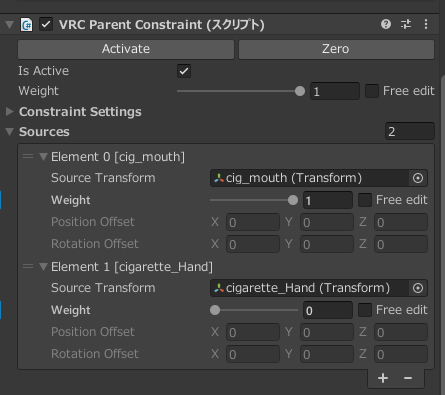Enable Free edit for cigarette_Hand weight
Image resolution: width=445 pixels, height=395 pixels.
[x=365, y=310]
